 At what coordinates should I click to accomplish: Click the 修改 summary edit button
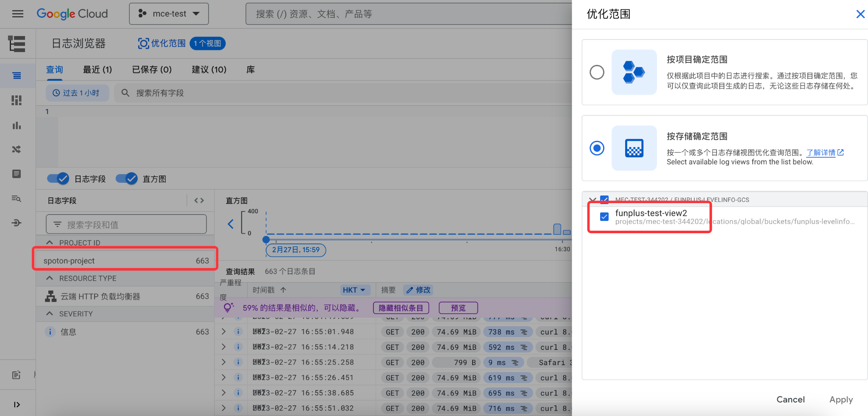(418, 290)
